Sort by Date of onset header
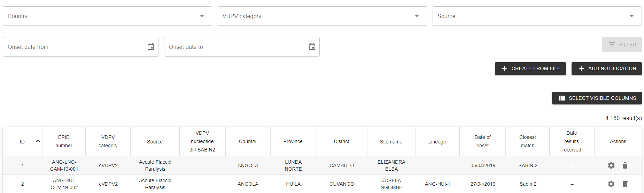This screenshot has height=193, width=644. coord(482,141)
